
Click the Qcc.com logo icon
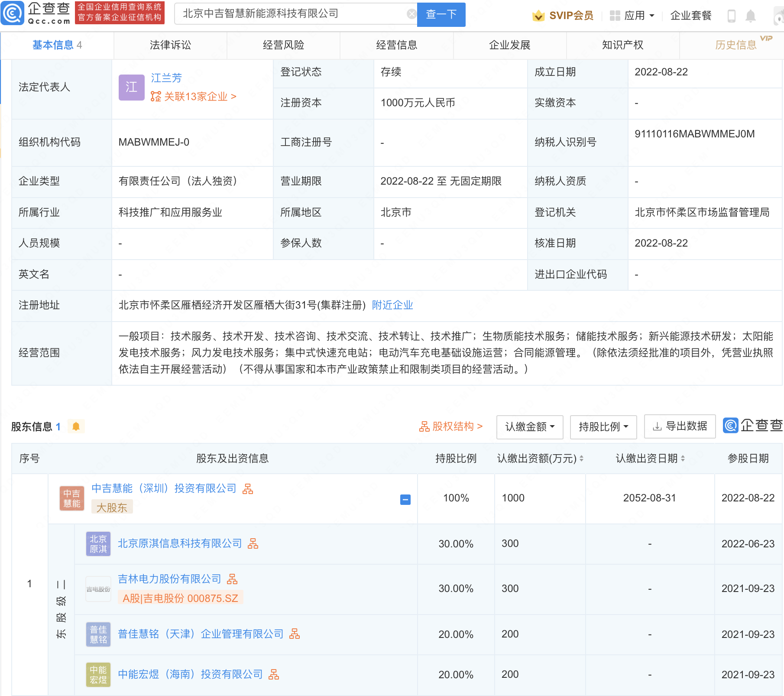point(13,13)
